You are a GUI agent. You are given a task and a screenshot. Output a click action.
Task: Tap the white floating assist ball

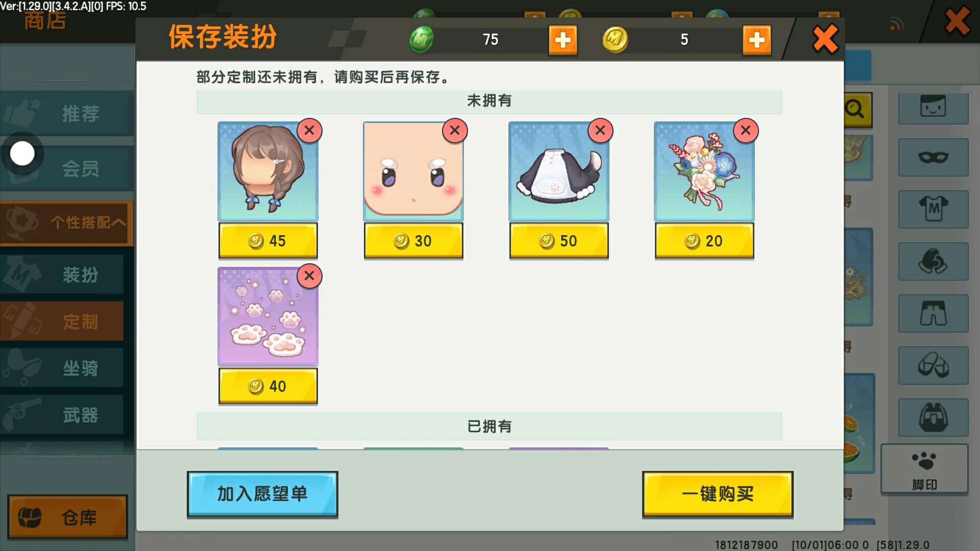coord(22,154)
